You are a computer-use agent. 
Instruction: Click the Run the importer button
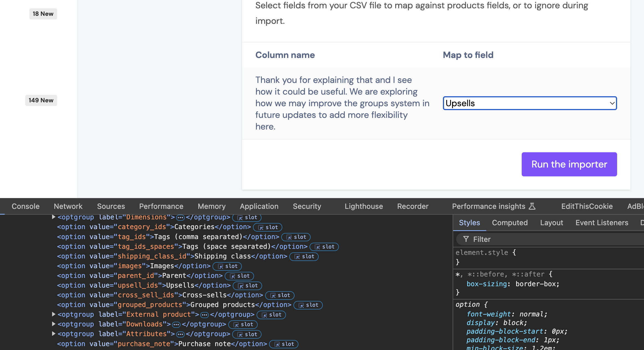pyautogui.click(x=569, y=164)
